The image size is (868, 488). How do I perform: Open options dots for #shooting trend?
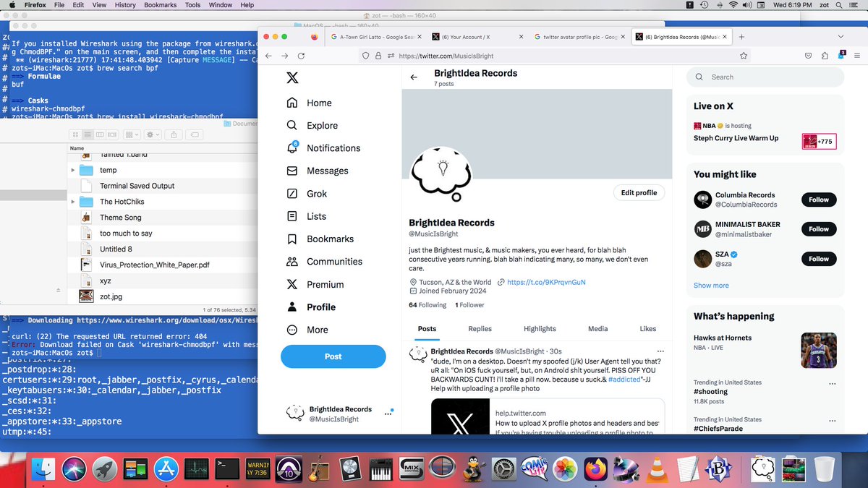click(x=832, y=383)
